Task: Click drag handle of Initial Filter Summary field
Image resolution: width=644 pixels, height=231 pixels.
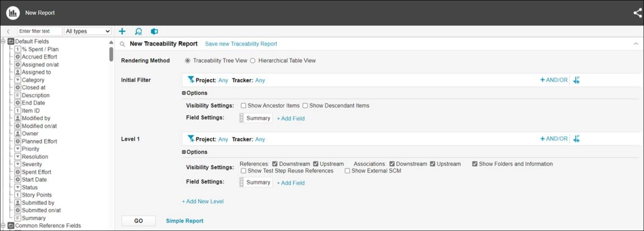Action: [241, 118]
